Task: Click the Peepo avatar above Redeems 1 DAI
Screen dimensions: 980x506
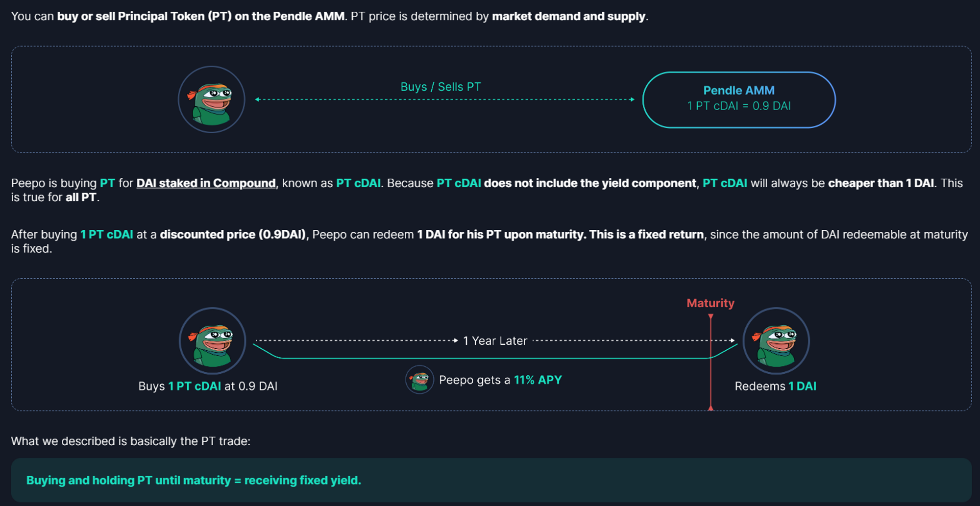Action: [776, 341]
